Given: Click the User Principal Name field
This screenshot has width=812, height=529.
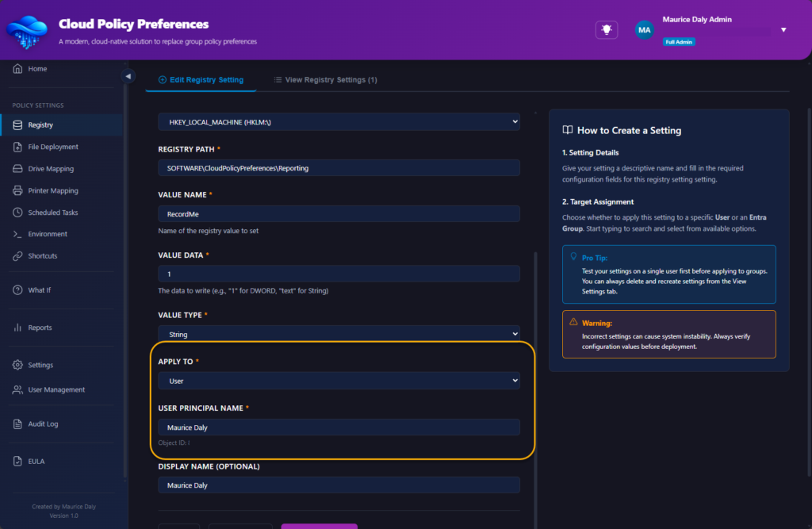Looking at the screenshot, I should click(x=339, y=427).
